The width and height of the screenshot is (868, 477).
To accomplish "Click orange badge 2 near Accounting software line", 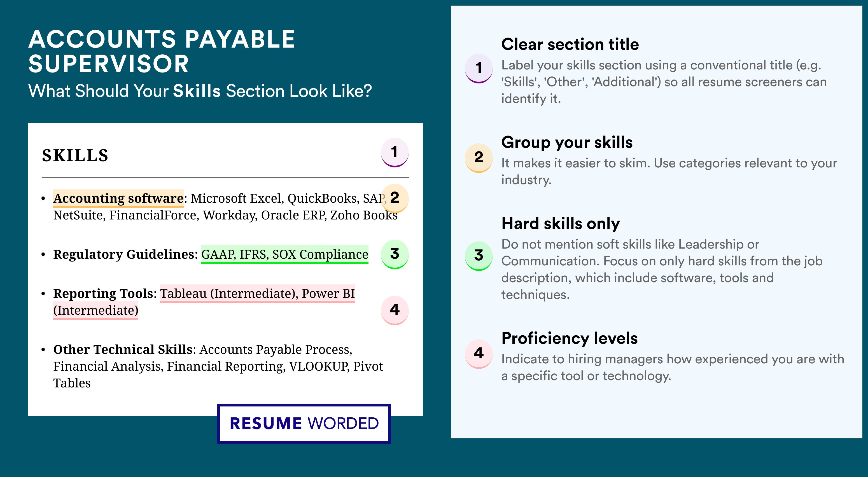I will pos(395,198).
